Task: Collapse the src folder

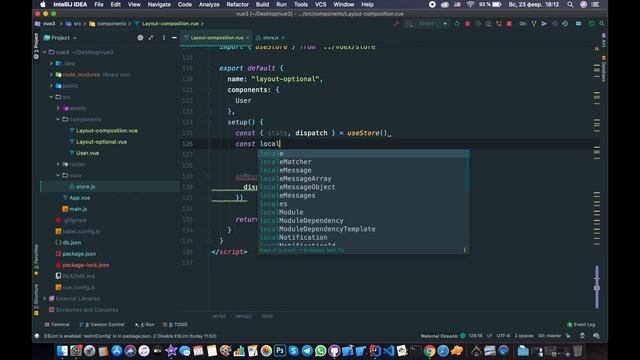Action: [51, 97]
